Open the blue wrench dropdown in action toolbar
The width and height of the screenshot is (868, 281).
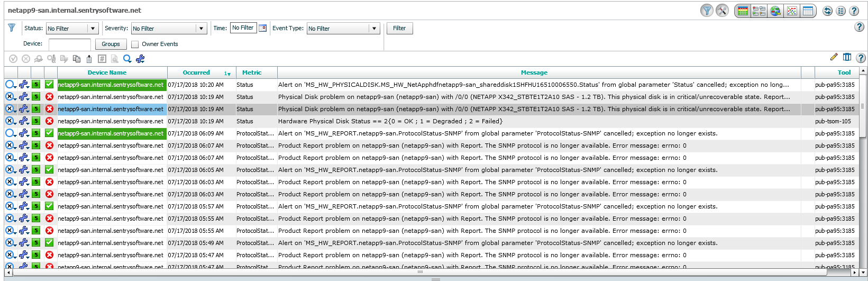pos(140,59)
